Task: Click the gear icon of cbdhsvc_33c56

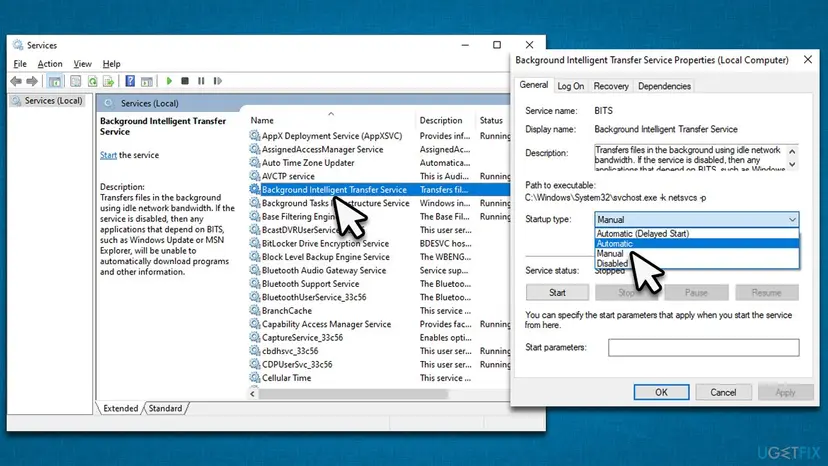Action: 255,351
